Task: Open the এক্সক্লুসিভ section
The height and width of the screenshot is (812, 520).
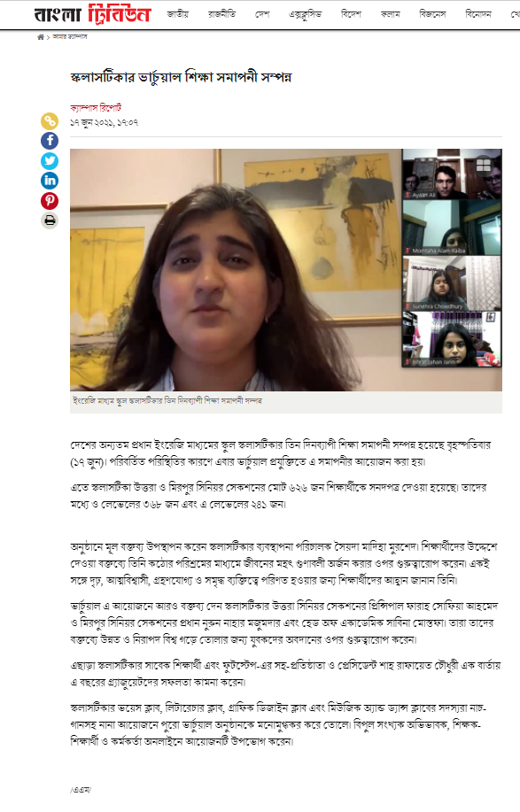Action: 305,14
